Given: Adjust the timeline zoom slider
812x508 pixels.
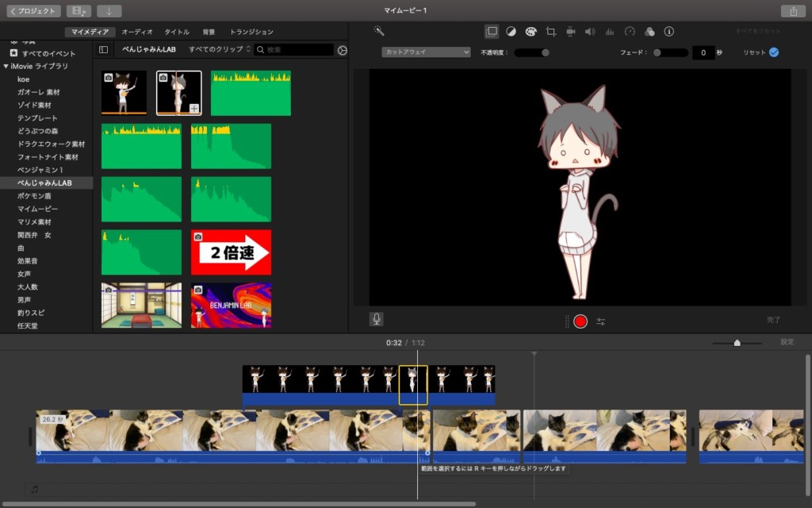Looking at the screenshot, I should tap(737, 343).
